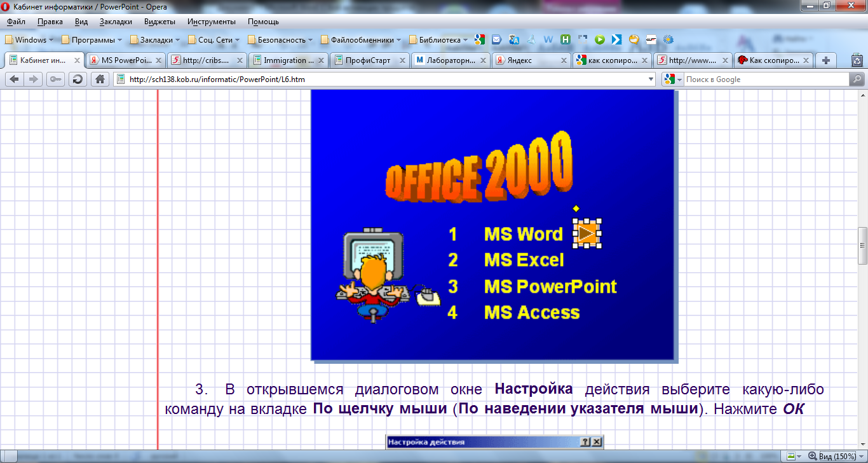Close the Яндекс tab
The height and width of the screenshot is (463, 868).
pos(564,61)
